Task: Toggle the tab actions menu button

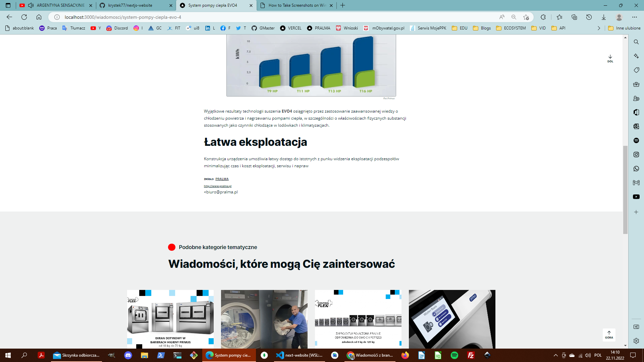Action: click(8, 5)
